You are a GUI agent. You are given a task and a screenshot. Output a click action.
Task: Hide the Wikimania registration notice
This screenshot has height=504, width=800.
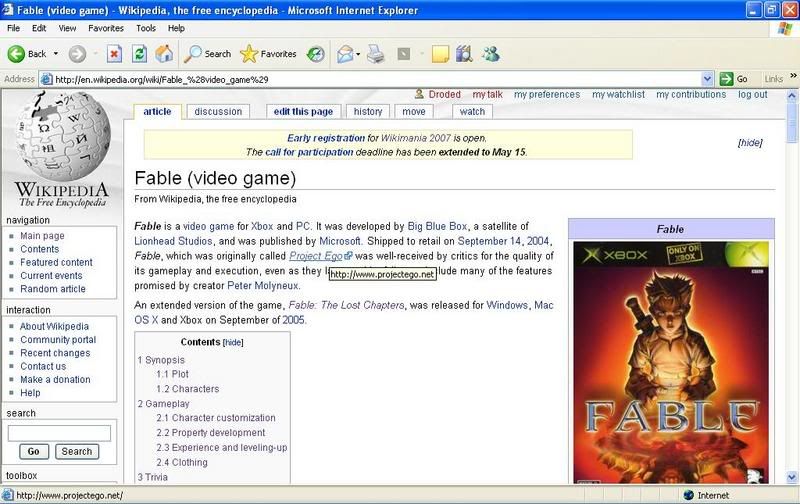750,143
